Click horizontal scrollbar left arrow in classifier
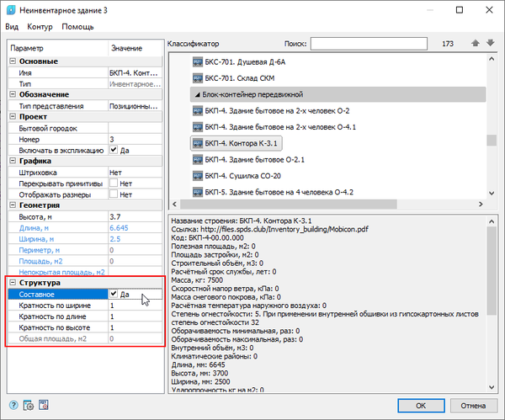Screen dimensions: 505x420 [174, 205]
